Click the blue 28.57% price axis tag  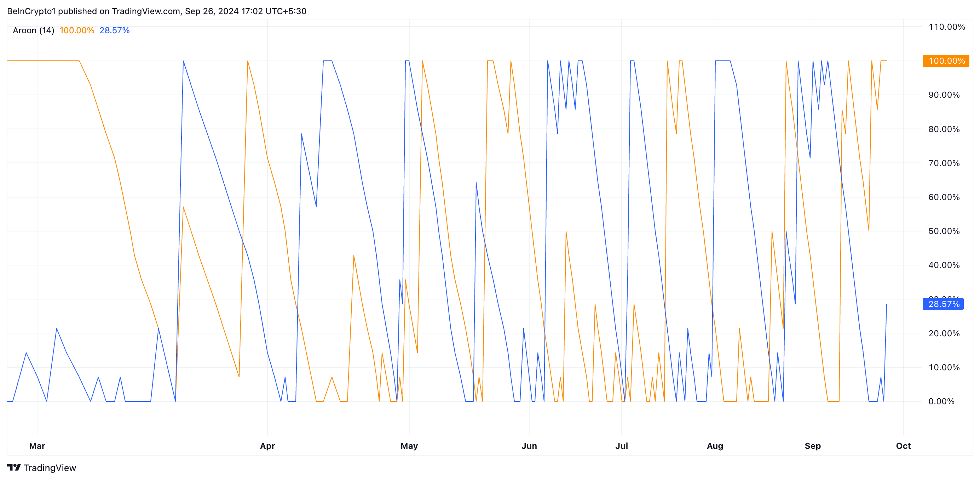click(x=943, y=304)
